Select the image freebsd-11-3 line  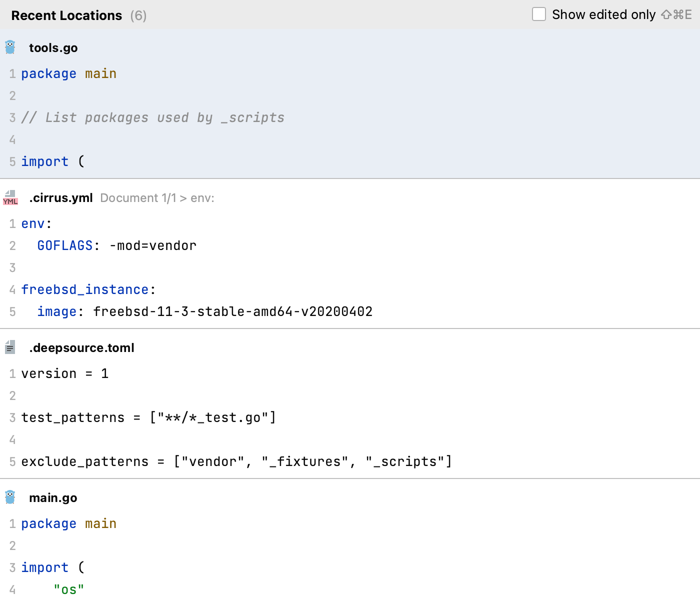[x=204, y=312]
